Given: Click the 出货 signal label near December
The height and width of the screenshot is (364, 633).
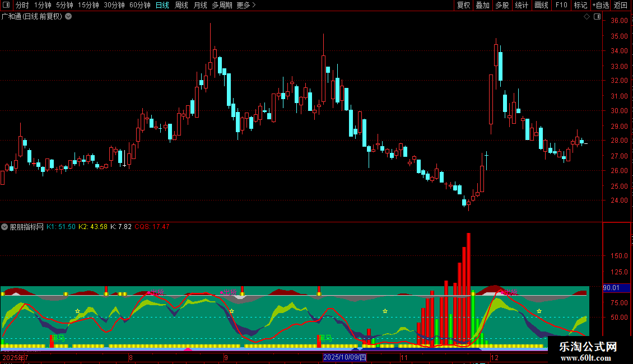Looking at the screenshot, I should coord(511,292).
